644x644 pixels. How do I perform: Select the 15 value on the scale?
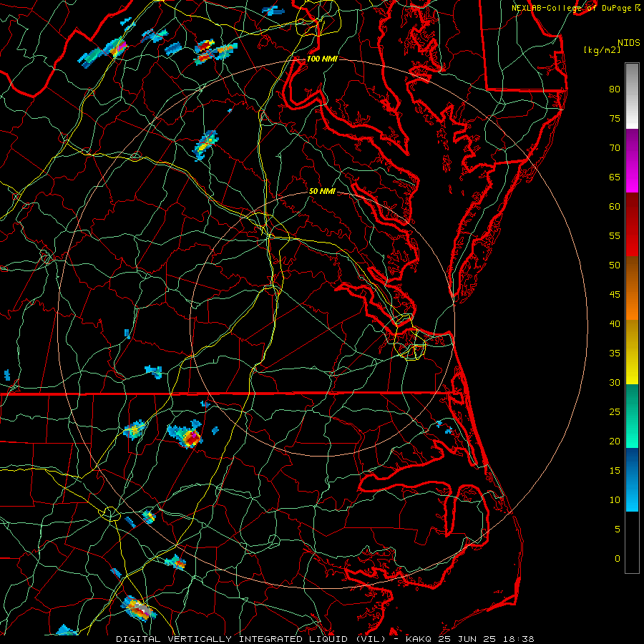tap(615, 471)
